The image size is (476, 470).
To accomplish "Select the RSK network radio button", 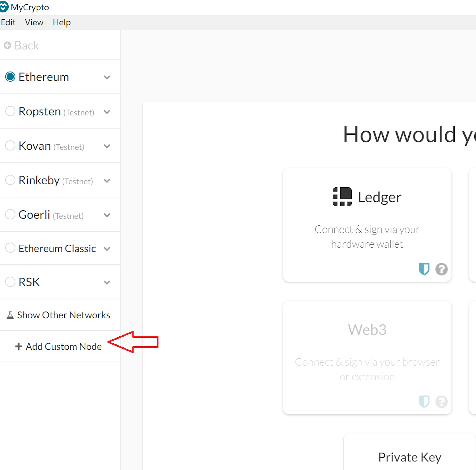I will [x=10, y=282].
